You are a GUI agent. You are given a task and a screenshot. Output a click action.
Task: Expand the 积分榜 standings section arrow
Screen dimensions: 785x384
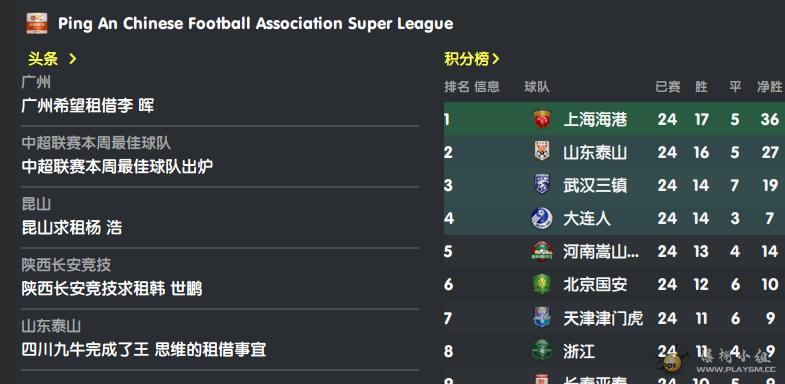(496, 59)
